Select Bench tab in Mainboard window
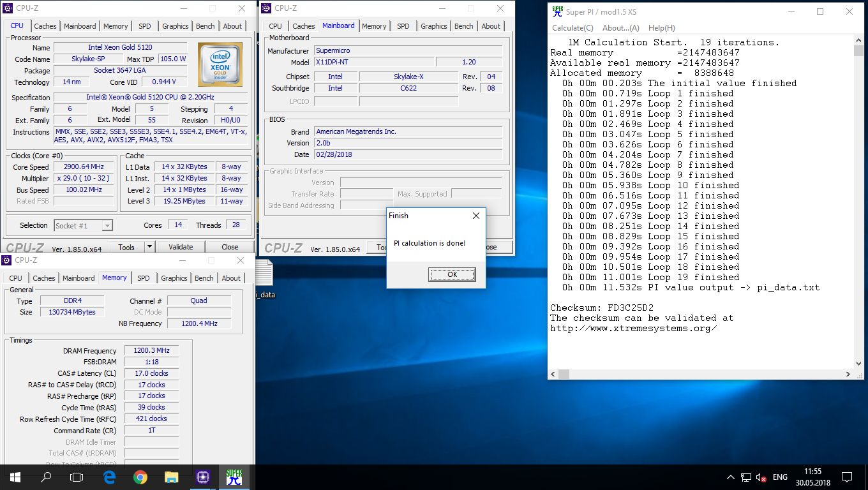868x490 pixels. (x=464, y=26)
